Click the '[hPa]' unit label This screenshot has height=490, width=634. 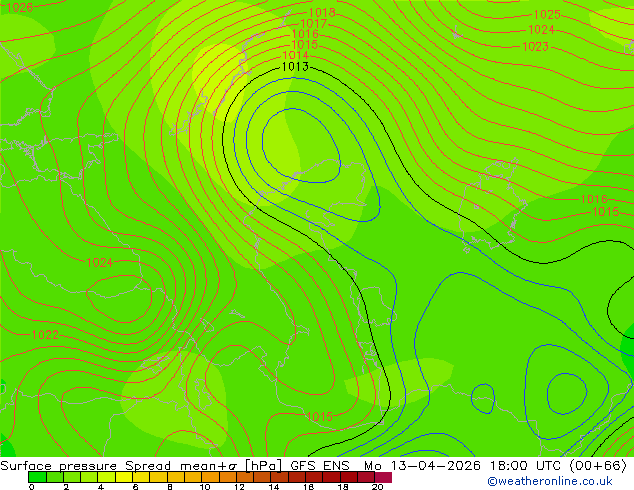click(263, 466)
